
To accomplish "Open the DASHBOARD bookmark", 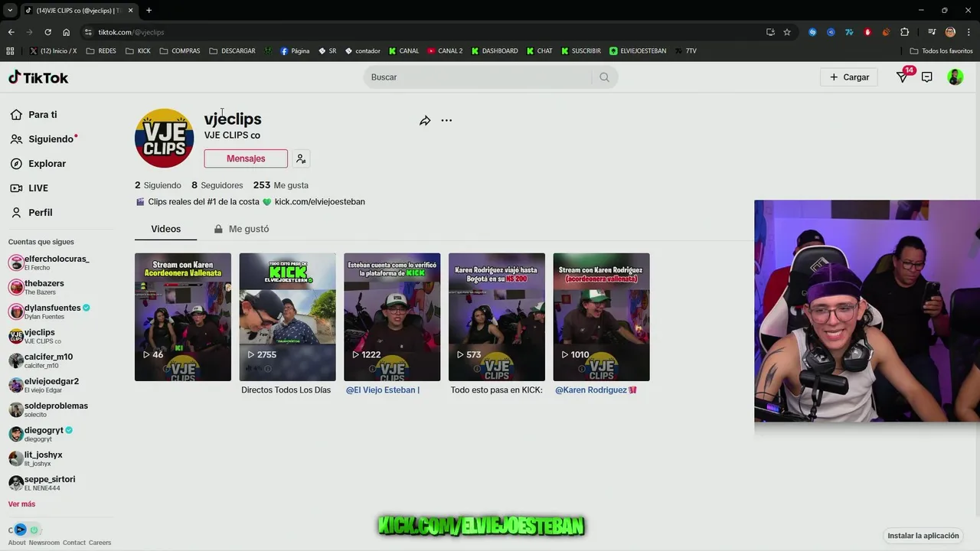I will tap(495, 51).
